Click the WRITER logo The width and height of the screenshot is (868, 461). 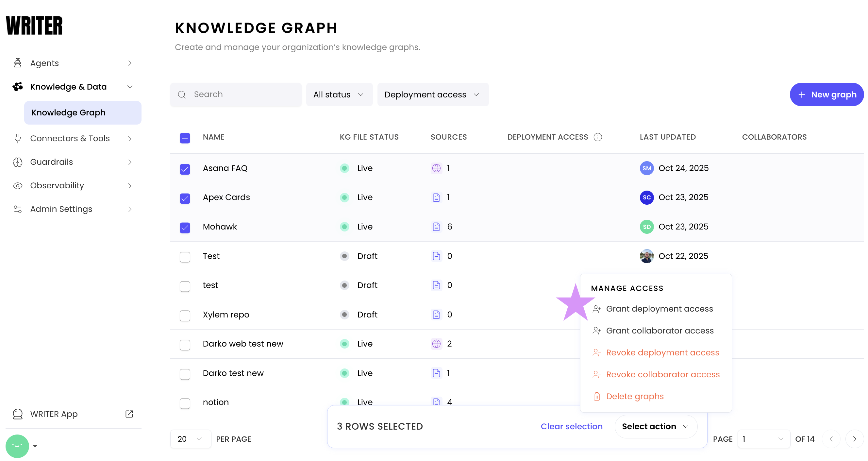pyautogui.click(x=34, y=26)
